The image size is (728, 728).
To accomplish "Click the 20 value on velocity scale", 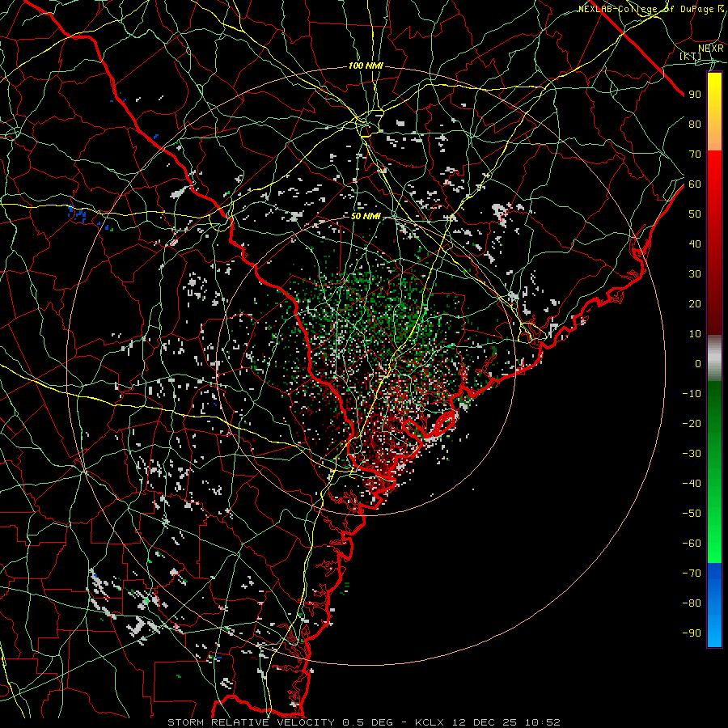I will 695,303.
